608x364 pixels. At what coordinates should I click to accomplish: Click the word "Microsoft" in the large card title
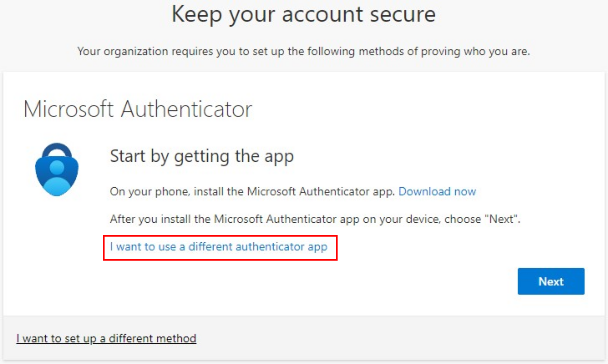(x=68, y=109)
